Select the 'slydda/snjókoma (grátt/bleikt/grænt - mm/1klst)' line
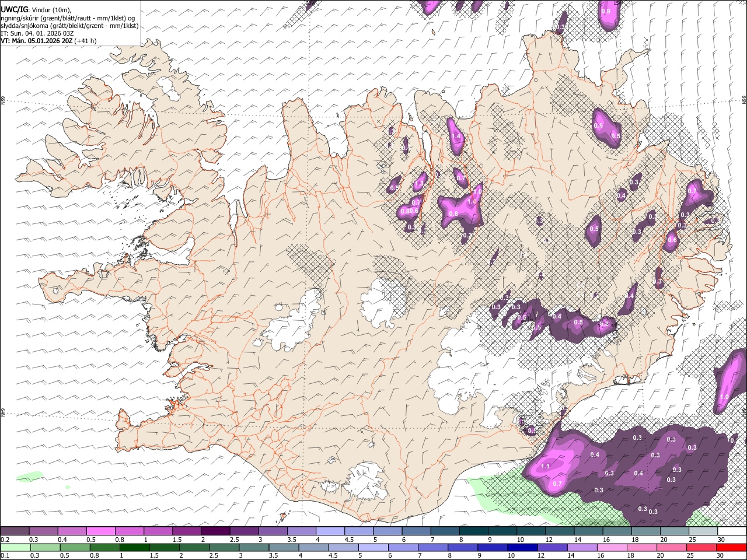The width and height of the screenshot is (747, 560). pos(70,26)
